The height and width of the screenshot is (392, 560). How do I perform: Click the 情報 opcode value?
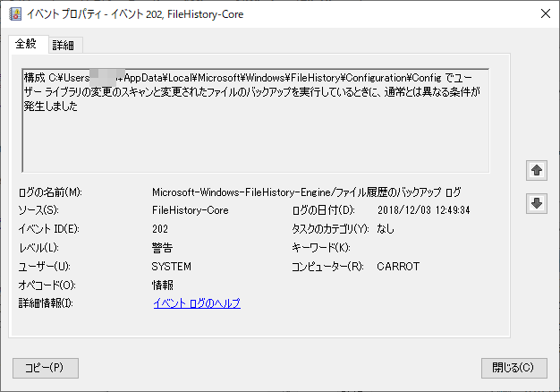pyautogui.click(x=162, y=285)
